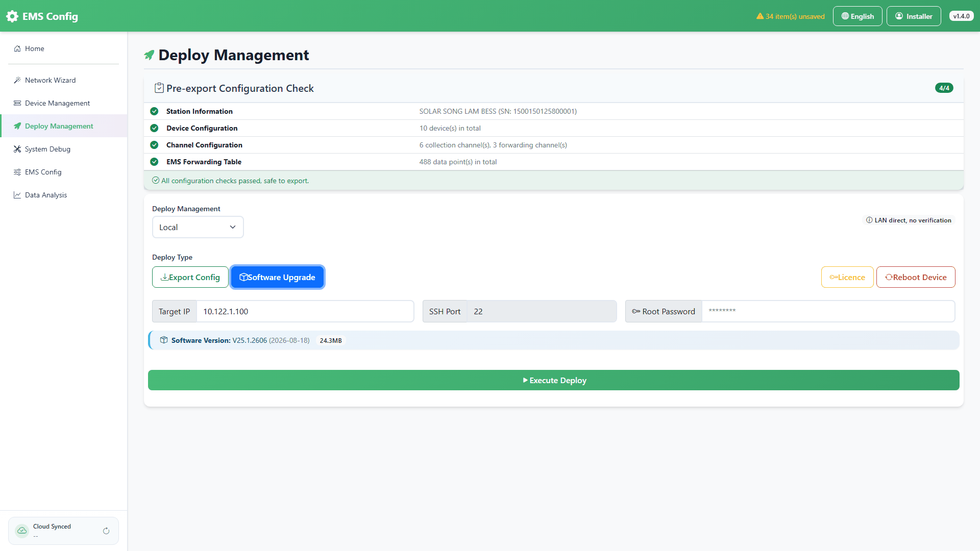
Task: Click the Pre-export clipboard check icon
Action: (159, 88)
